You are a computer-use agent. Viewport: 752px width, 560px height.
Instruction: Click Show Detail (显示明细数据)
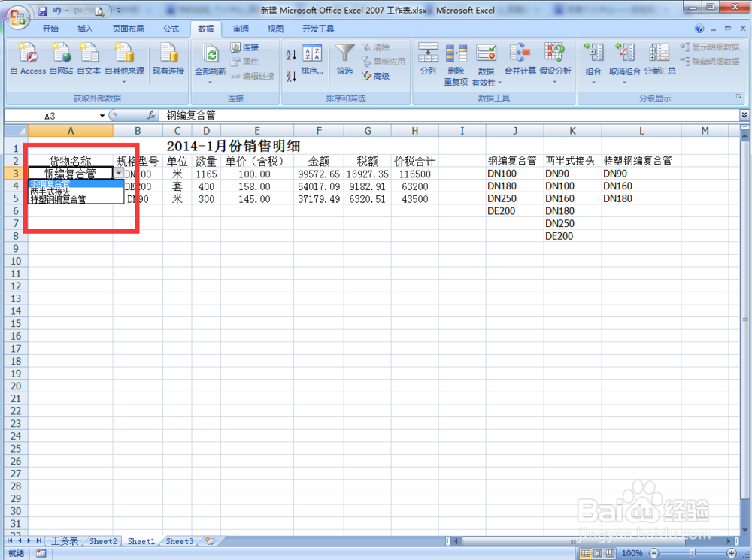(x=710, y=47)
